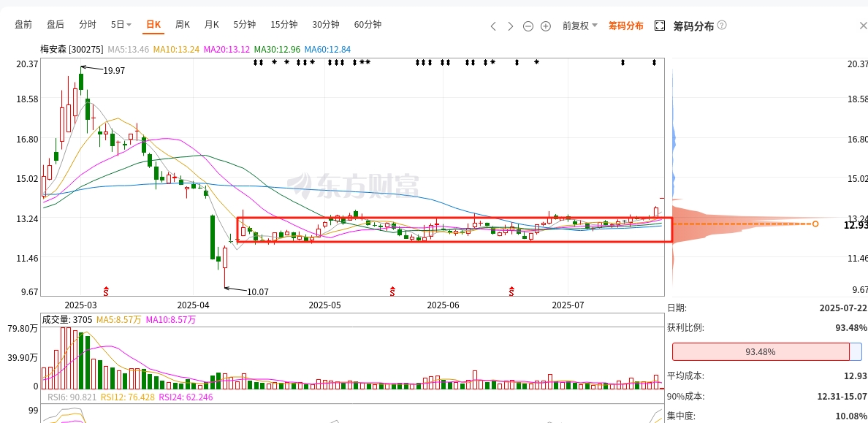The height and width of the screenshot is (423, 868).
Task: Open help icon beside 筹码分布 title
Action: pyautogui.click(x=722, y=26)
